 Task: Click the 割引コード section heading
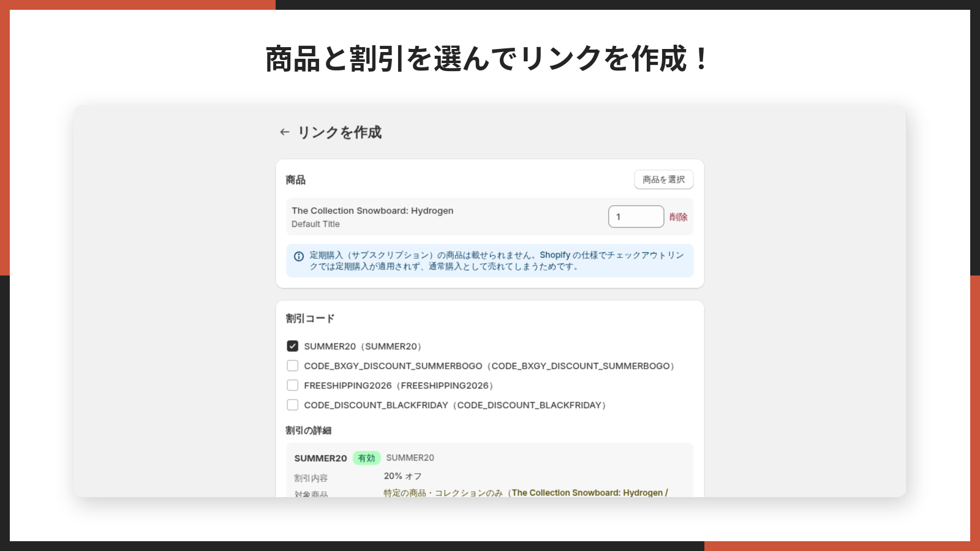pos(310,318)
